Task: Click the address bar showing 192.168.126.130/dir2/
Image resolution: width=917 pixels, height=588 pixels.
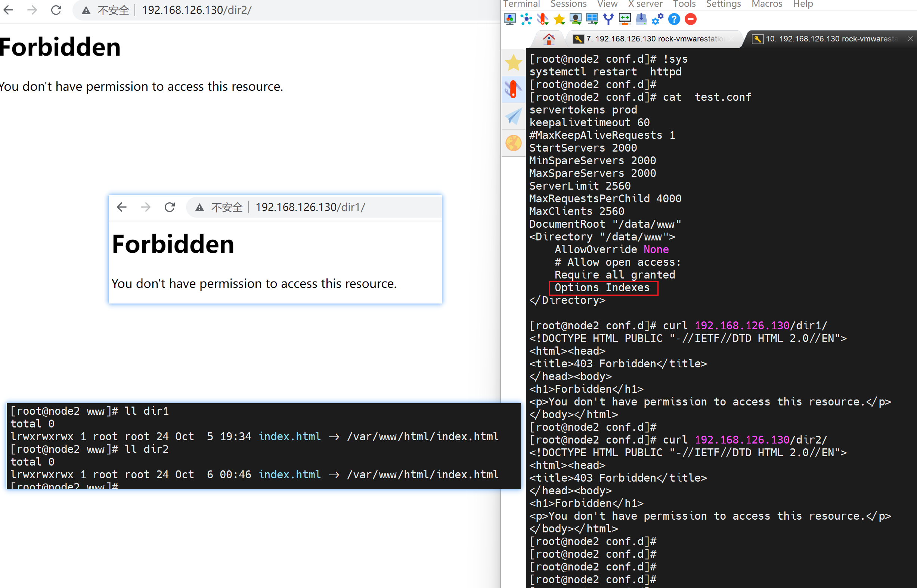Action: point(197,10)
